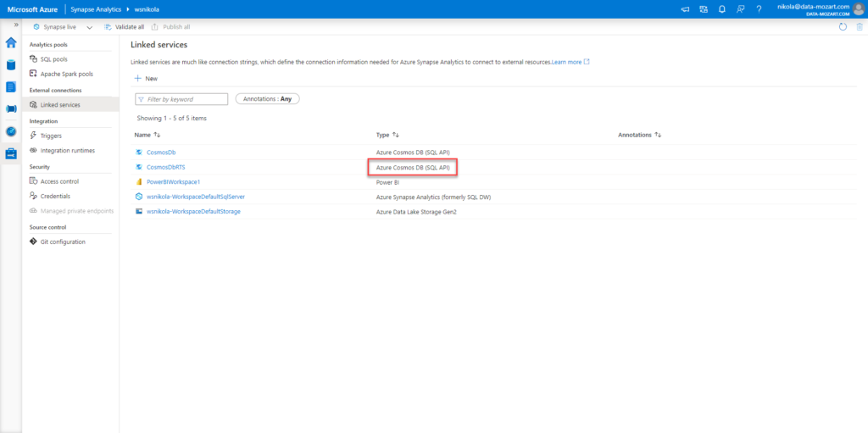This screenshot has height=433, width=868.
Task: Click the CosmosDbRTS row icon
Action: click(139, 167)
